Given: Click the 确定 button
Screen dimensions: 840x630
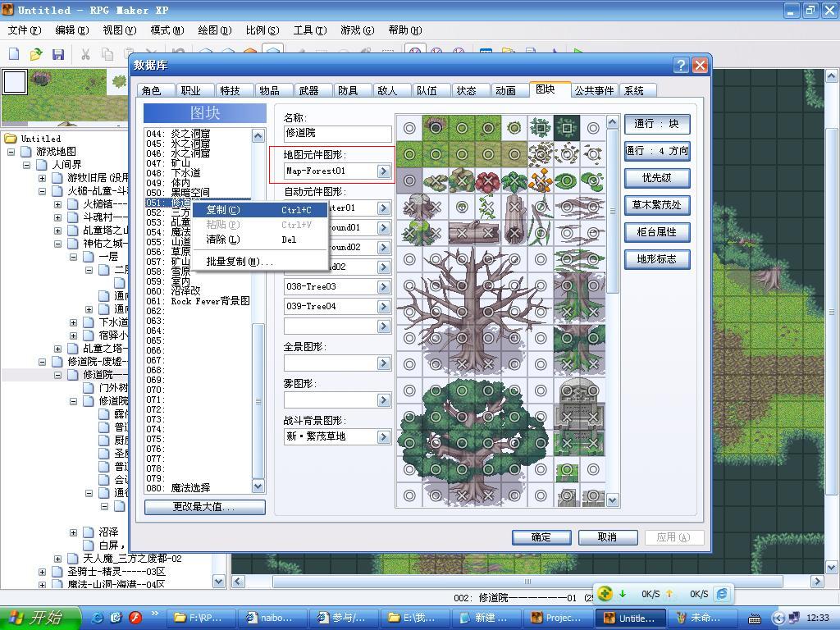Looking at the screenshot, I should coord(541,536).
